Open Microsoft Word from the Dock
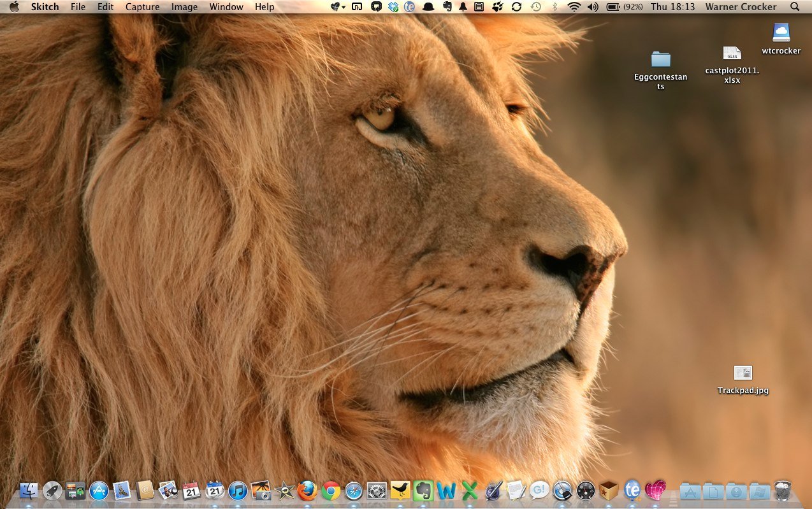The image size is (812, 509). click(447, 491)
